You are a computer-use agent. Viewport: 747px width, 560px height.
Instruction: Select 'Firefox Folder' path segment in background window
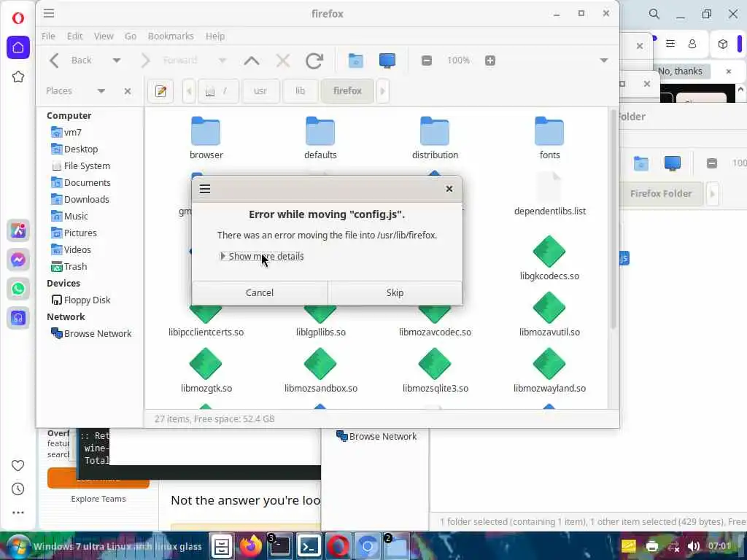click(x=661, y=194)
